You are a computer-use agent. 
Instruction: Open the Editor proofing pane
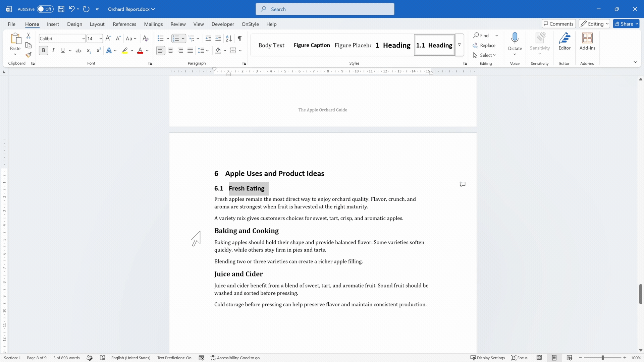tap(565, 41)
